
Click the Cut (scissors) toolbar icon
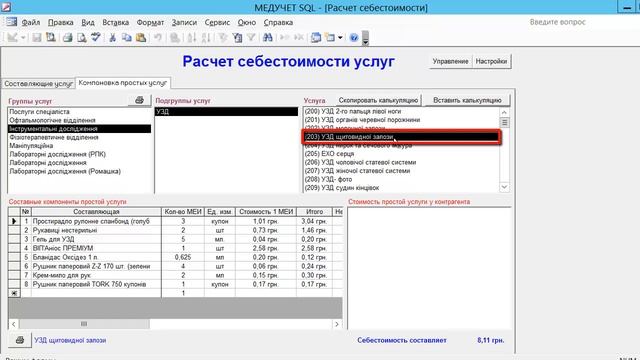click(113, 38)
